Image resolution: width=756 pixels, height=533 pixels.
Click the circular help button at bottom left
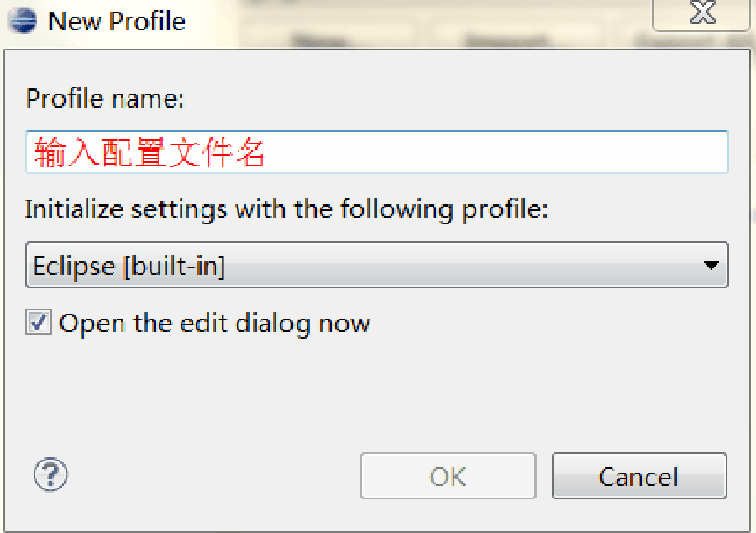[x=50, y=474]
